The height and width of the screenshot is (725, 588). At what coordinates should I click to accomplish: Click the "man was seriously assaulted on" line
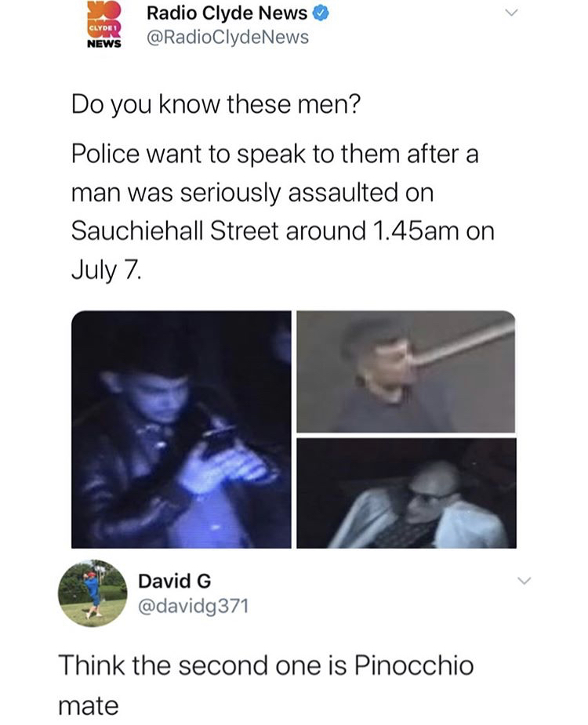[x=252, y=192]
